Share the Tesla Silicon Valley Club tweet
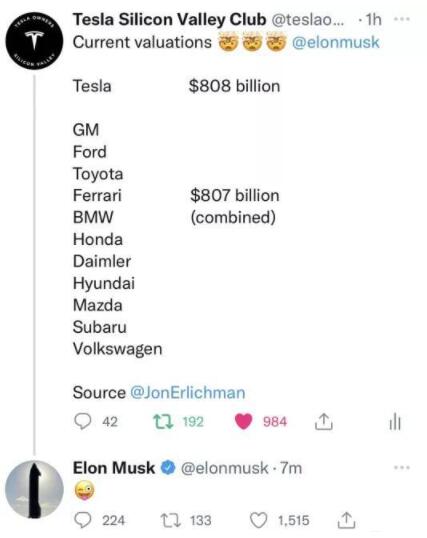Viewport: 427px width, 538px height. click(x=324, y=422)
